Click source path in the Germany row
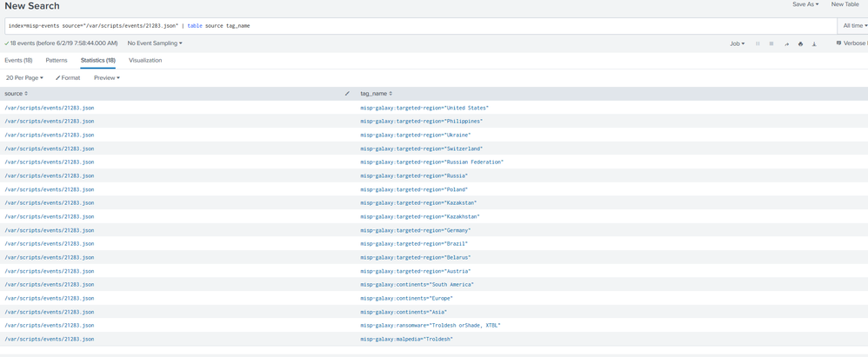The width and height of the screenshot is (868, 357). click(50, 230)
